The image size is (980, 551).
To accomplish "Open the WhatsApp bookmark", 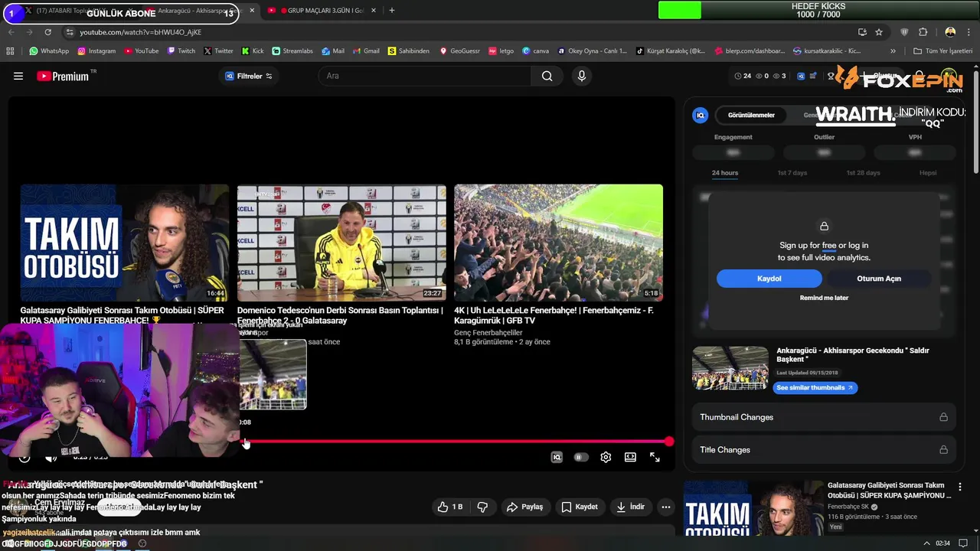I will [49, 51].
